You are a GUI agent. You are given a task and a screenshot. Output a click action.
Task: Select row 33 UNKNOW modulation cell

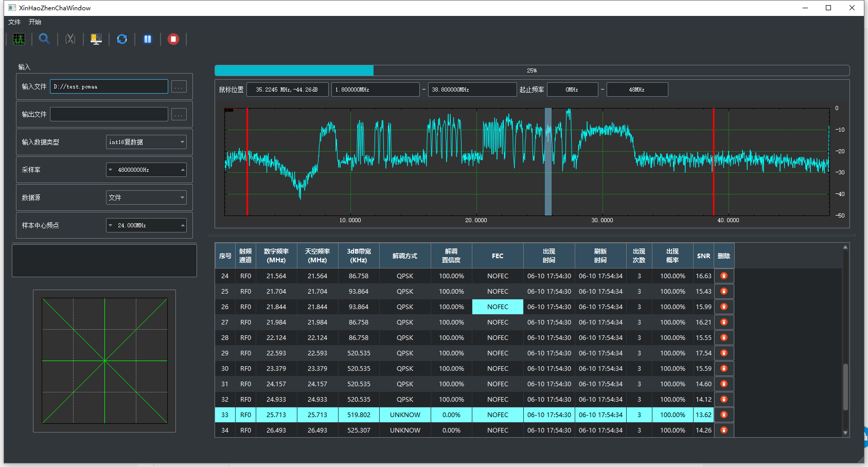[405, 415]
